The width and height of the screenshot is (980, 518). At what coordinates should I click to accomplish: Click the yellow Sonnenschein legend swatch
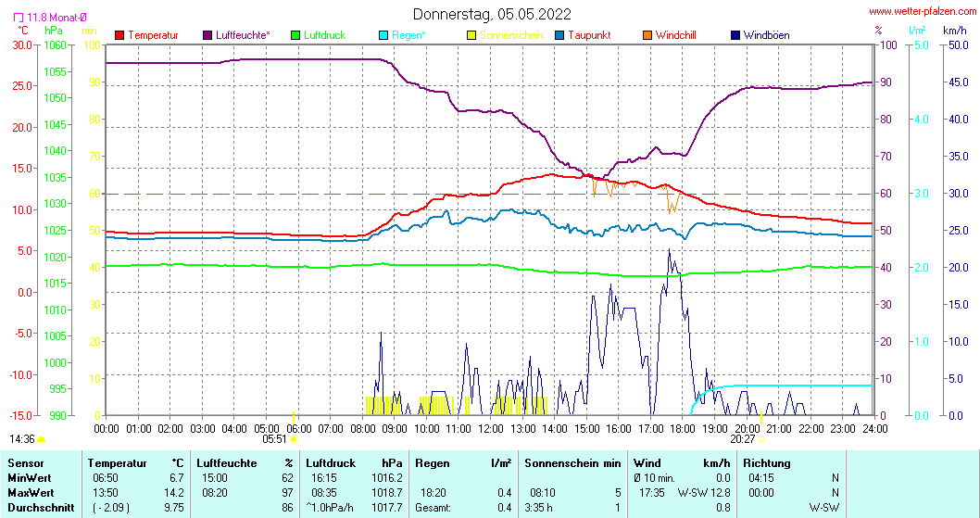471,35
